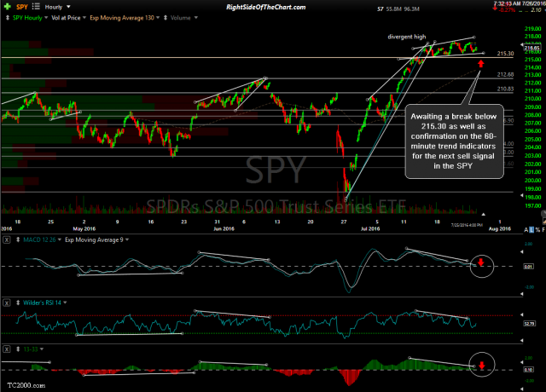546x392 pixels.
Task: Click the 55.8M volume readout
Action: 394,9
